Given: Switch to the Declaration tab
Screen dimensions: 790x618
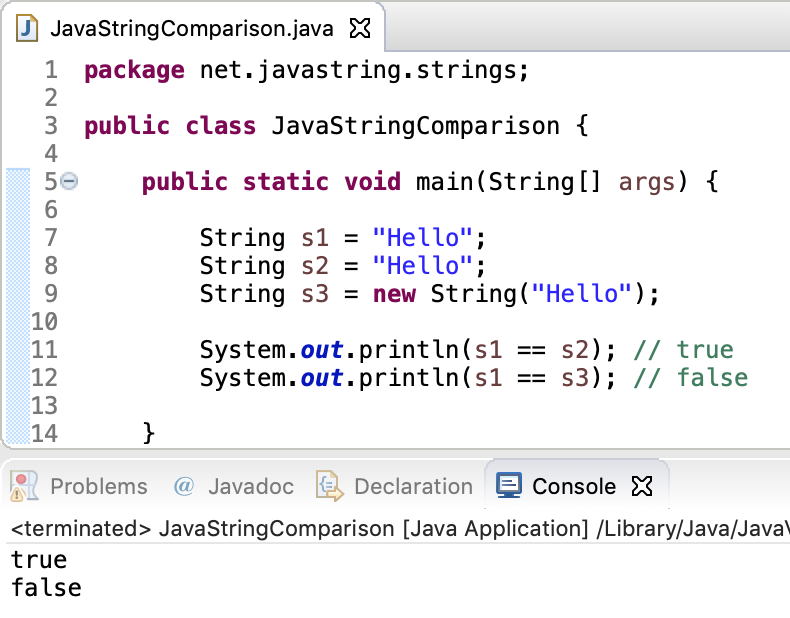Looking at the screenshot, I should coord(413,486).
